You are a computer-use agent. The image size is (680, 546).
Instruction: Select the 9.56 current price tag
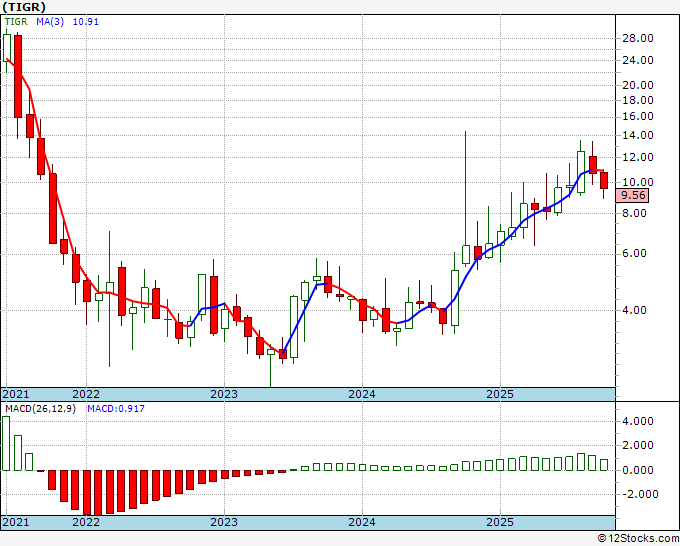pyautogui.click(x=633, y=195)
